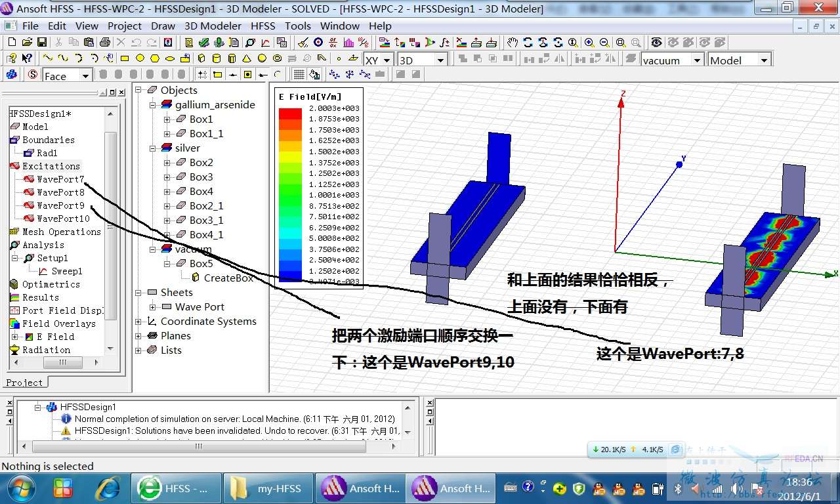Open the Model view dropdown
This screenshot has height=504, width=840.
pyautogui.click(x=764, y=60)
